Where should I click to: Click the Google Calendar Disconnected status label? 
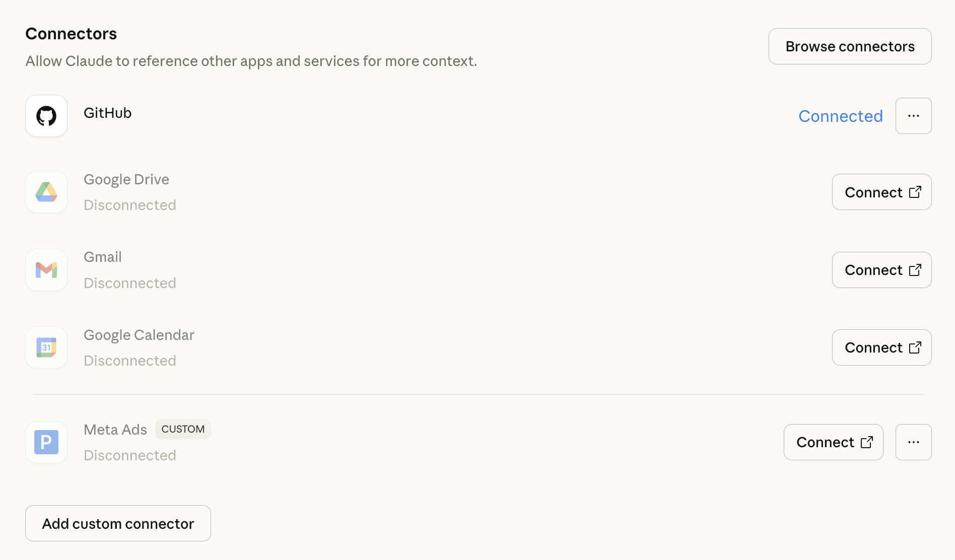pos(129,360)
